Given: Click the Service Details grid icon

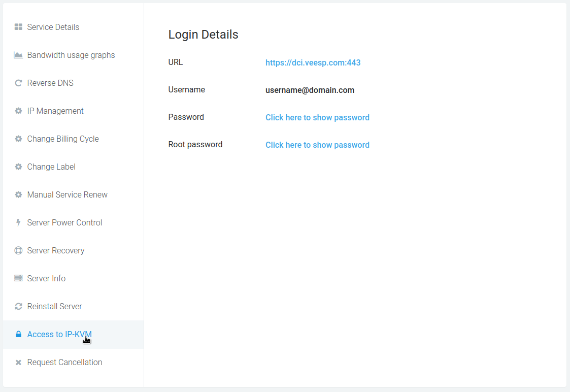Looking at the screenshot, I should [x=18, y=27].
